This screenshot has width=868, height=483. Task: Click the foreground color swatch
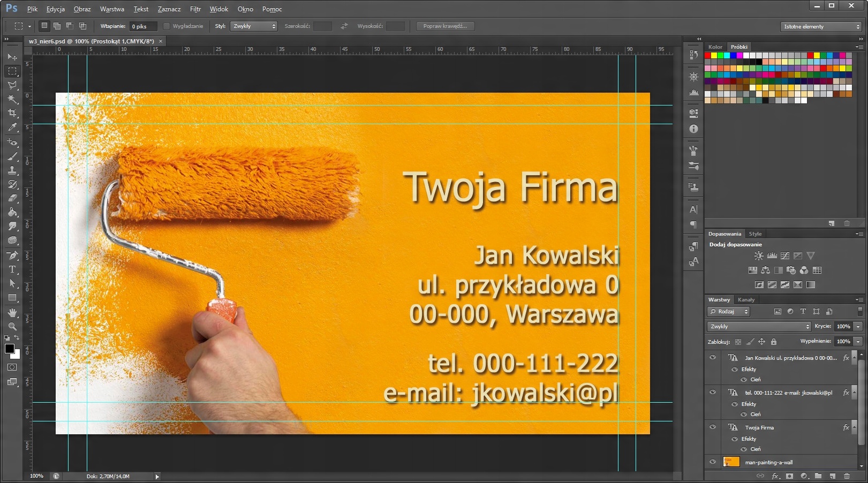pyautogui.click(x=10, y=349)
